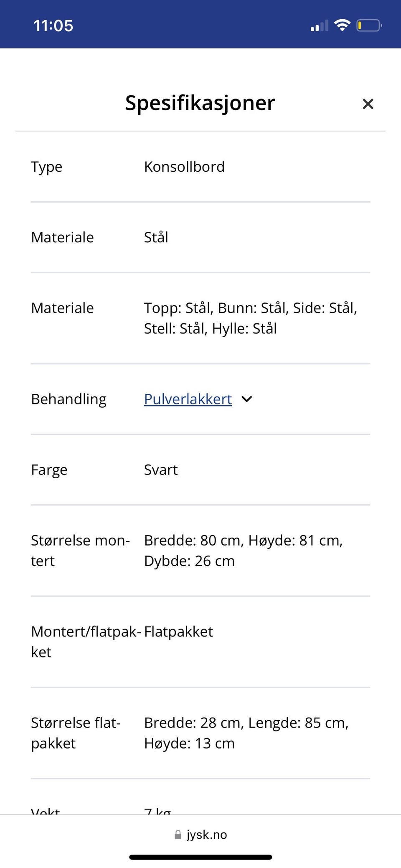Tap the Størrelse montert dimensions text
The height and width of the screenshot is (868, 401).
coord(243,550)
